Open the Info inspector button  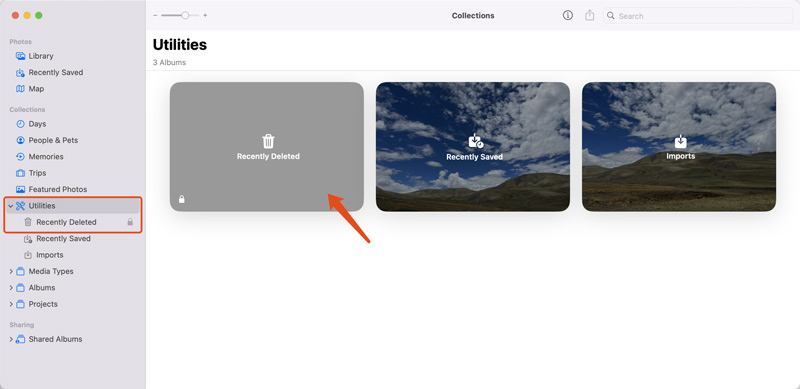click(568, 15)
